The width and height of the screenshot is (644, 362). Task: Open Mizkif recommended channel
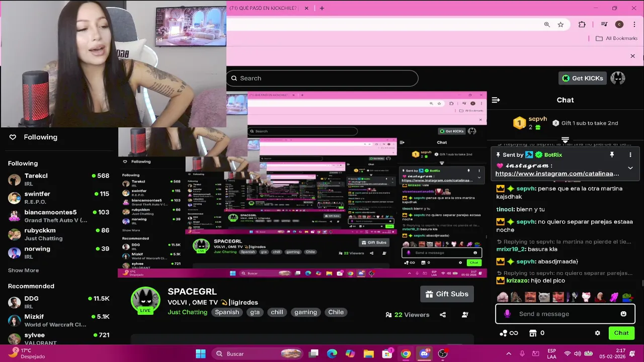(x=58, y=320)
